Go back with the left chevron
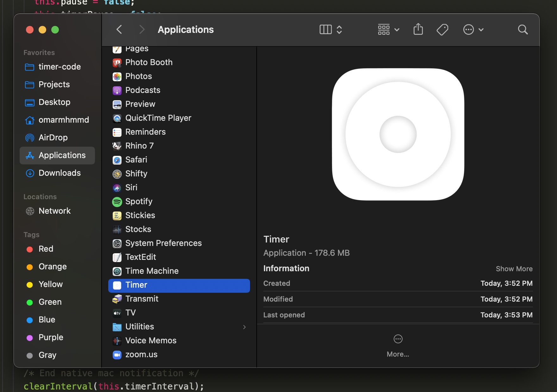 (x=119, y=30)
